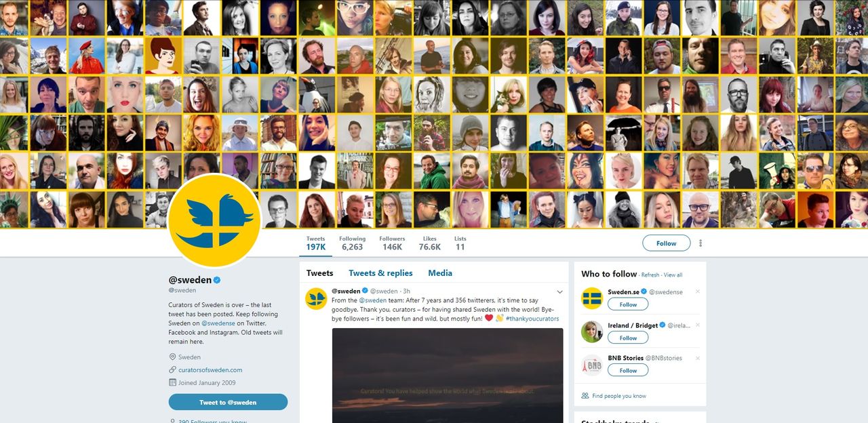The image size is (868, 423).
Task: Open the three-dot more options icon
Action: coord(701,243)
